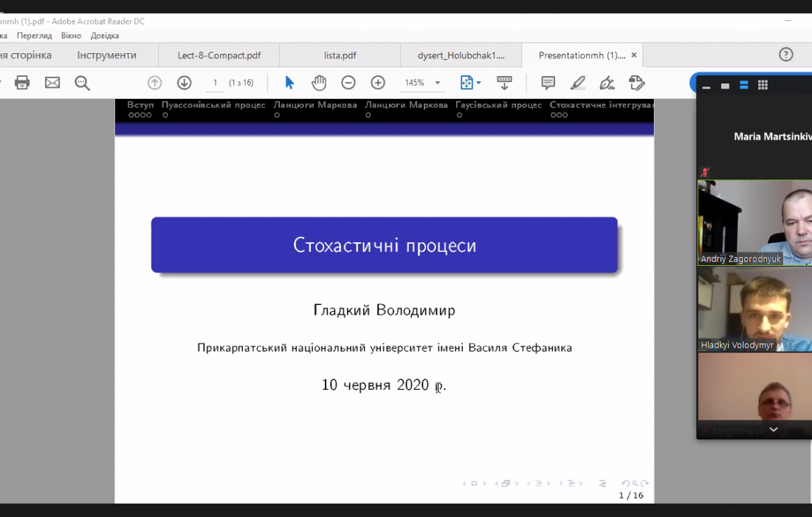Open the Find text magnifier tool

coord(82,83)
